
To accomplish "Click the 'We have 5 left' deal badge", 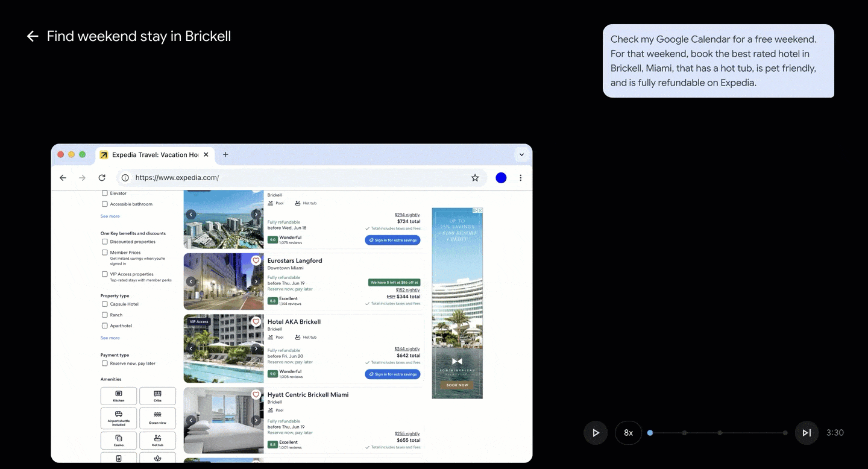I will [x=394, y=282].
